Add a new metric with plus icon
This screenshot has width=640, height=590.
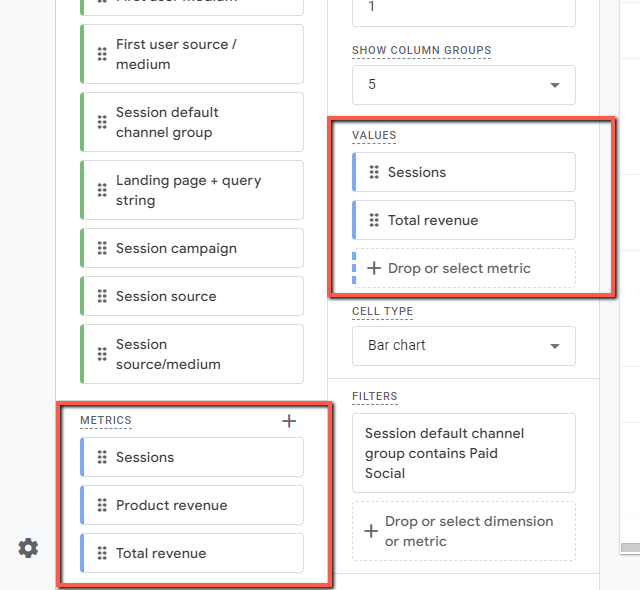pyautogui.click(x=289, y=421)
